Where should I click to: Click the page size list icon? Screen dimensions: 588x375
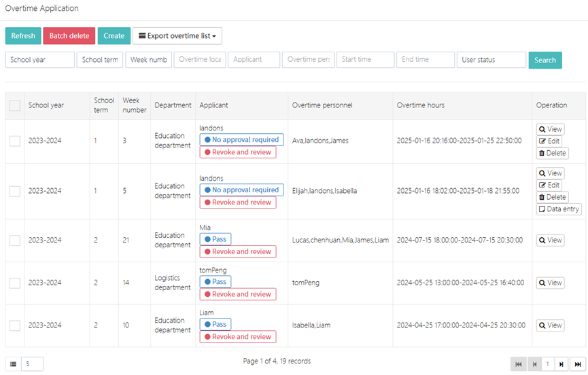13,364
